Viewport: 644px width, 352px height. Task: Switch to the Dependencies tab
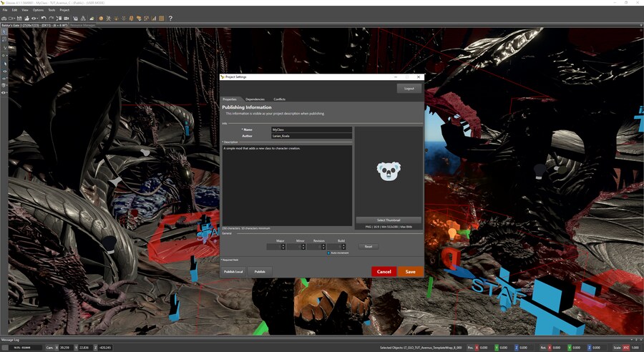[255, 99]
